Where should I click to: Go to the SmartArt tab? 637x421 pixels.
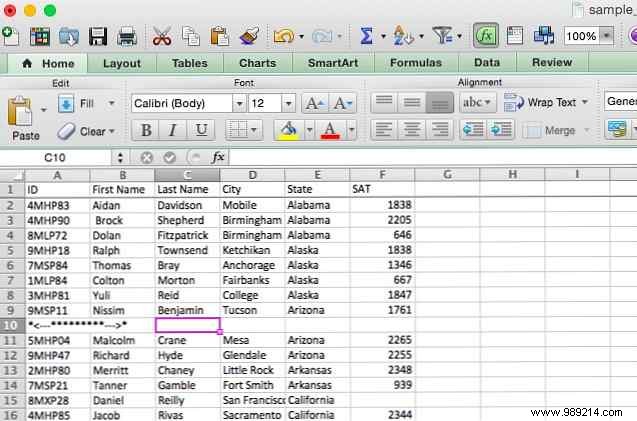tap(333, 63)
